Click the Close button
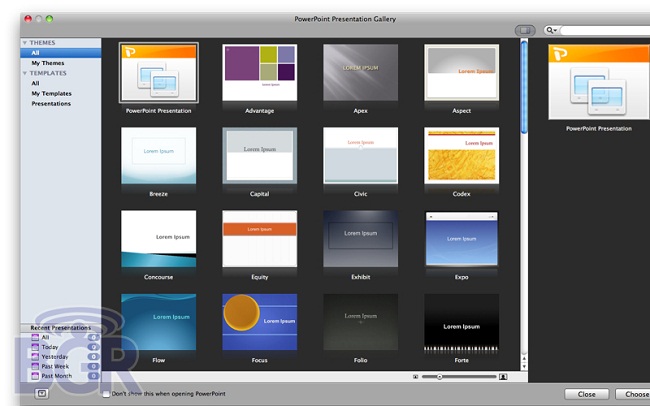 point(587,394)
